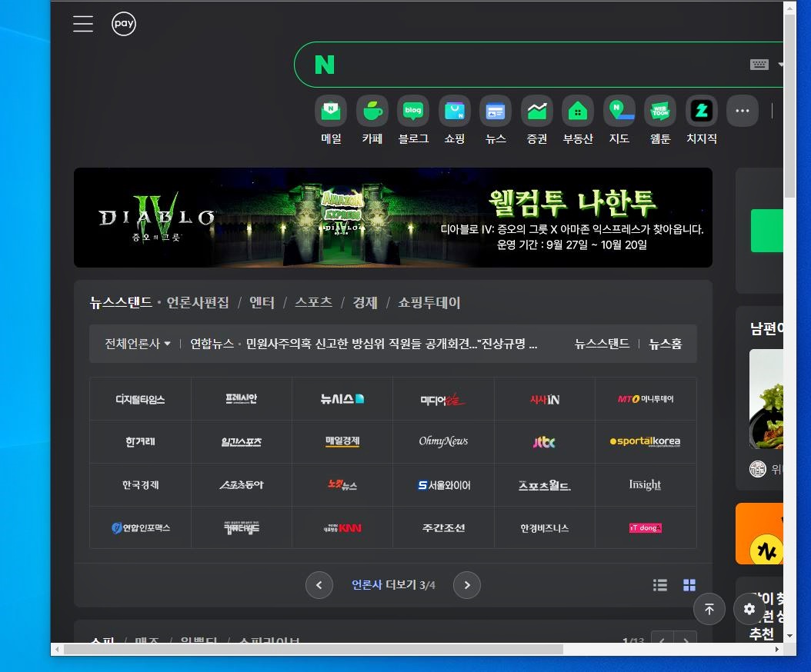Screen dimensions: 811x672
Task: Click the horizontal scrollbar thumb
Action: click(313, 649)
